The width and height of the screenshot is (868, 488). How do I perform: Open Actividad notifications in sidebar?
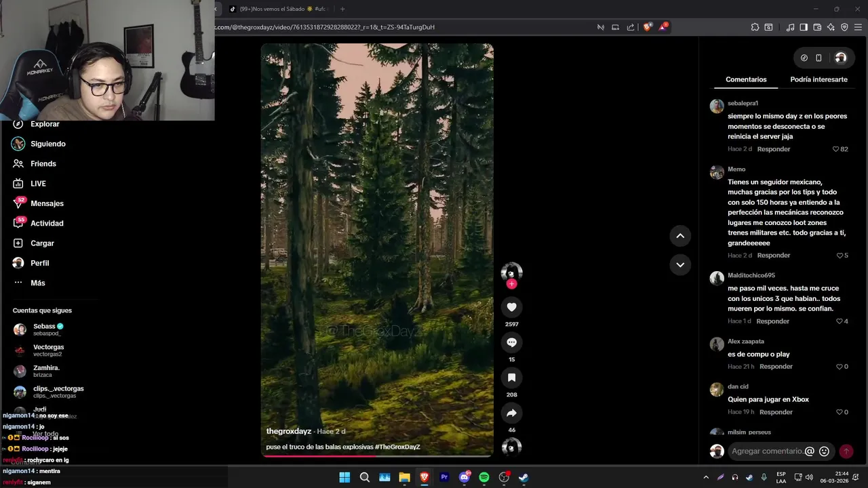[x=39, y=223]
